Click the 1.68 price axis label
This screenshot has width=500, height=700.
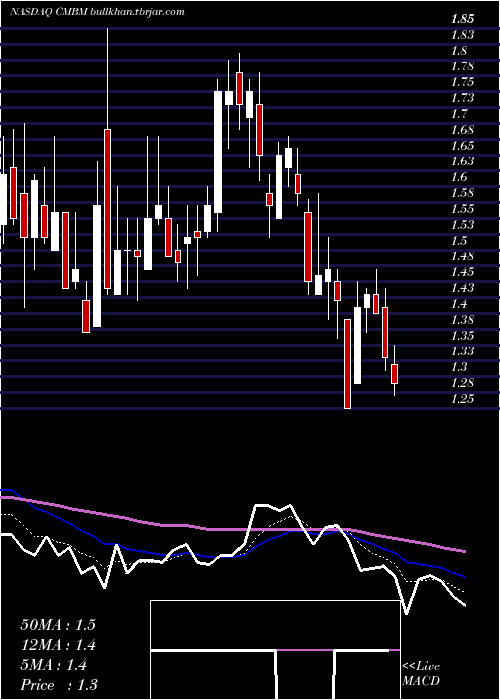pyautogui.click(x=462, y=130)
